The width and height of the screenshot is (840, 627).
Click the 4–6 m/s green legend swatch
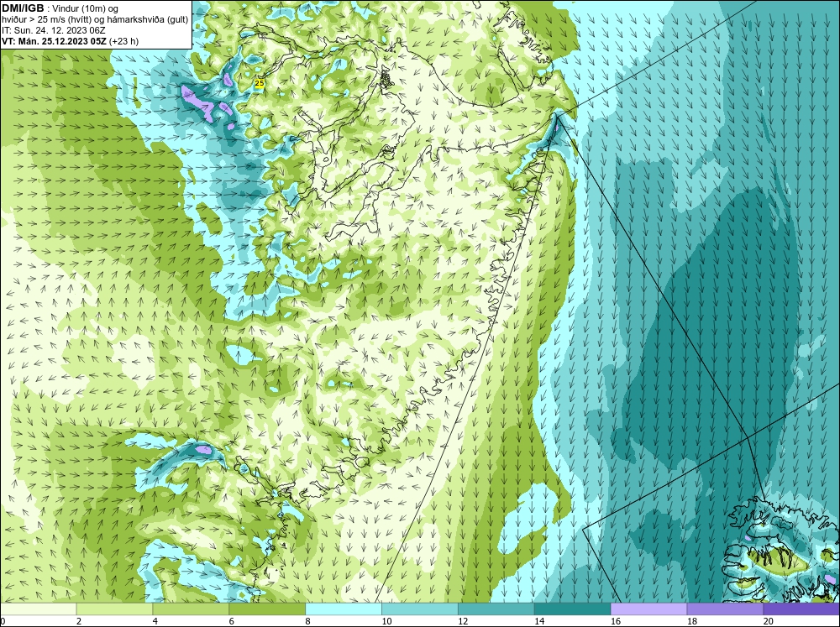191,609
